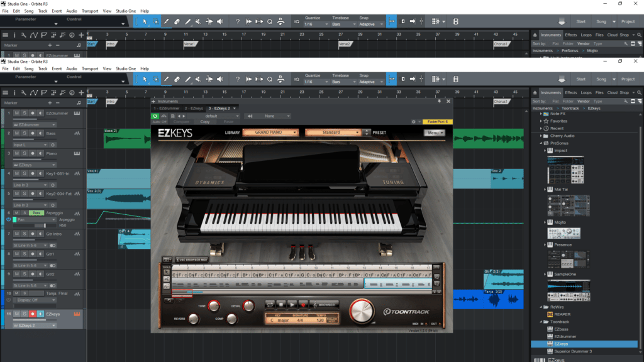Click the Start button in the front window
The image size is (644, 362).
(580, 79)
